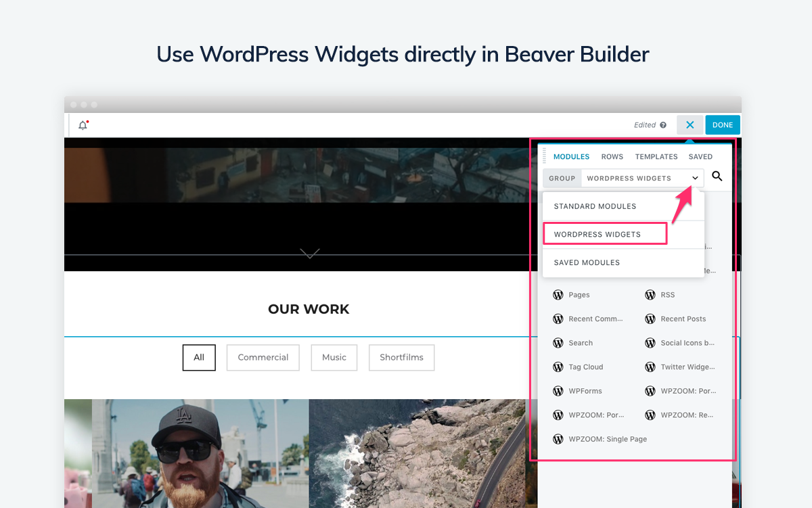This screenshot has height=508, width=812.
Task: Click the magnifier search icon in the panel header
Action: click(x=717, y=177)
